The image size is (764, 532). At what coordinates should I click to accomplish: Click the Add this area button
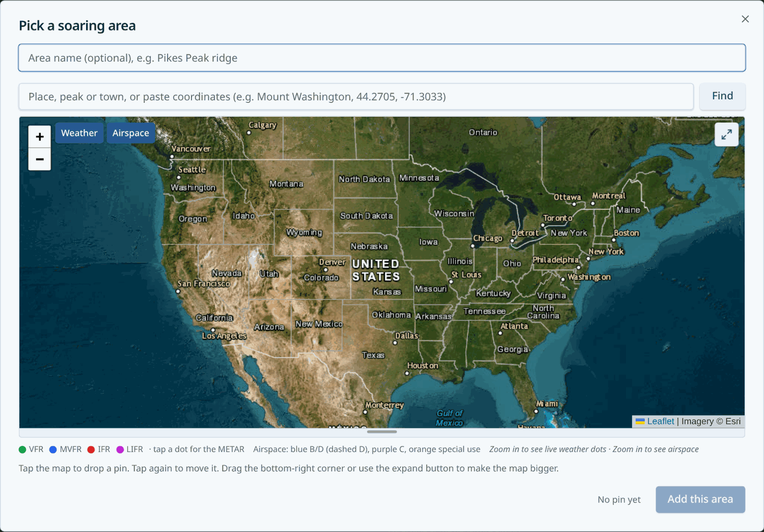[700, 499]
